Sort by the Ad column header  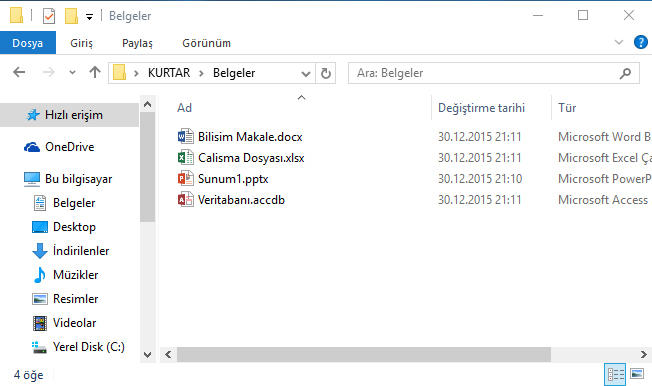[185, 108]
